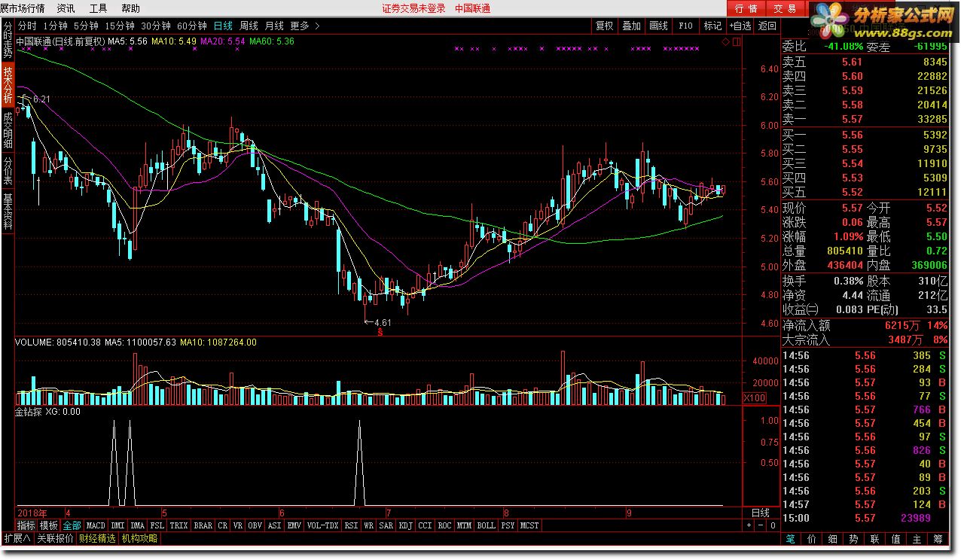Select the 1分钟 period
Screen dimensions: 961x560
[x=56, y=26]
